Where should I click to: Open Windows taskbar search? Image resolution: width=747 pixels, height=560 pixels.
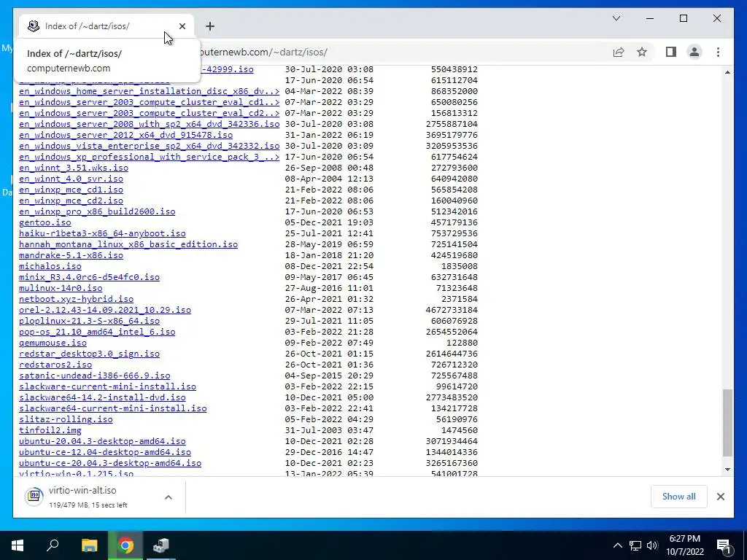53,545
